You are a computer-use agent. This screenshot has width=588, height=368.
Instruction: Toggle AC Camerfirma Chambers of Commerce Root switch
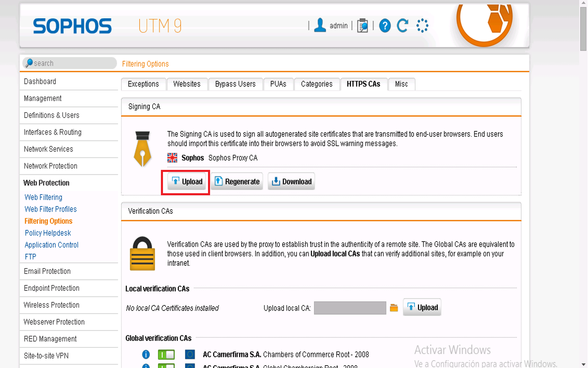pos(166,354)
